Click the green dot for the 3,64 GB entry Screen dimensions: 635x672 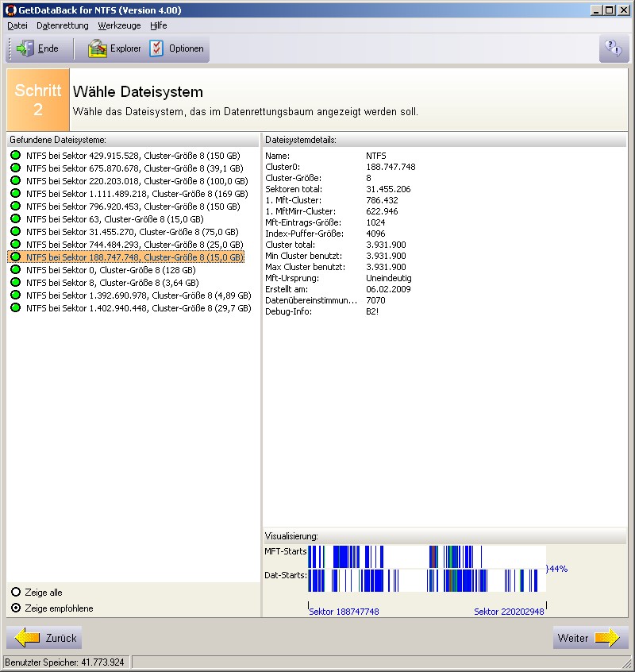tap(15, 283)
